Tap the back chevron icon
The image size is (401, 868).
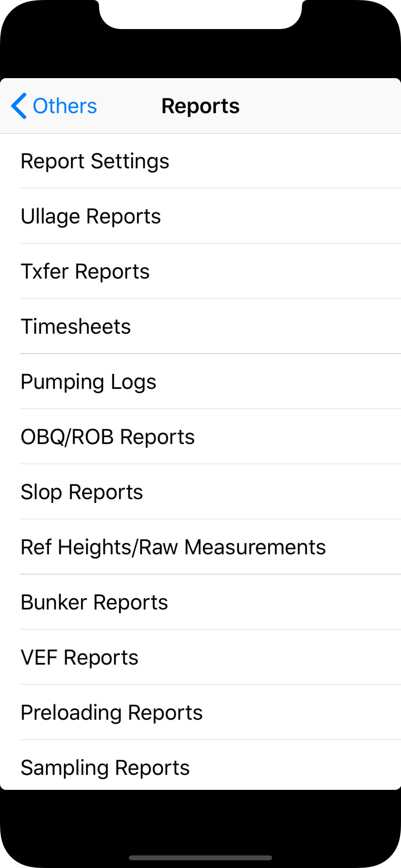point(19,106)
